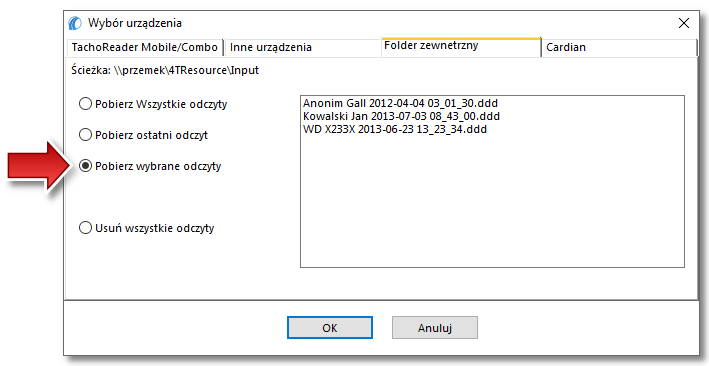
Task: Open the Cardian tab
Action: click(x=619, y=47)
